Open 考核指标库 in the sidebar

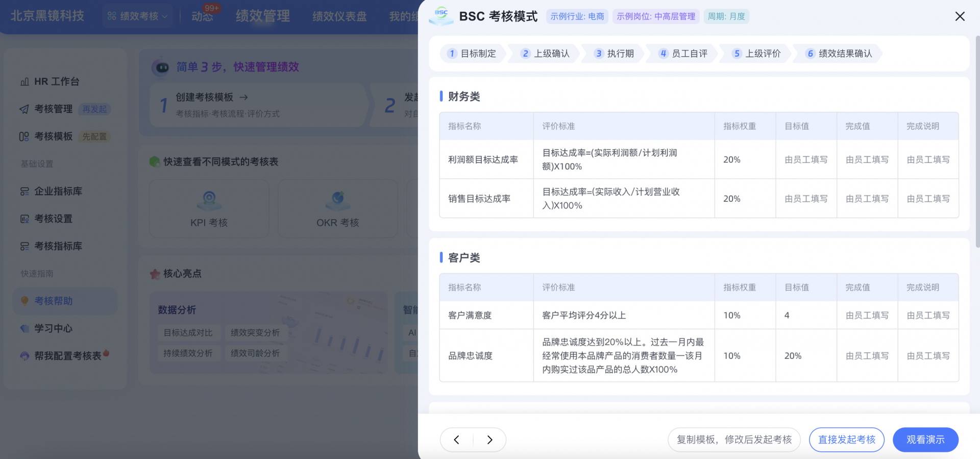point(58,246)
